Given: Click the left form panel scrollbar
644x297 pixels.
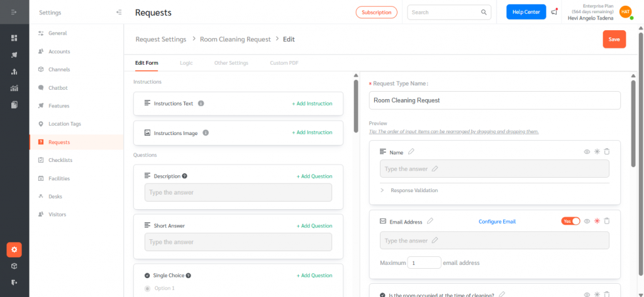Looking at the screenshot, I should [356, 107].
